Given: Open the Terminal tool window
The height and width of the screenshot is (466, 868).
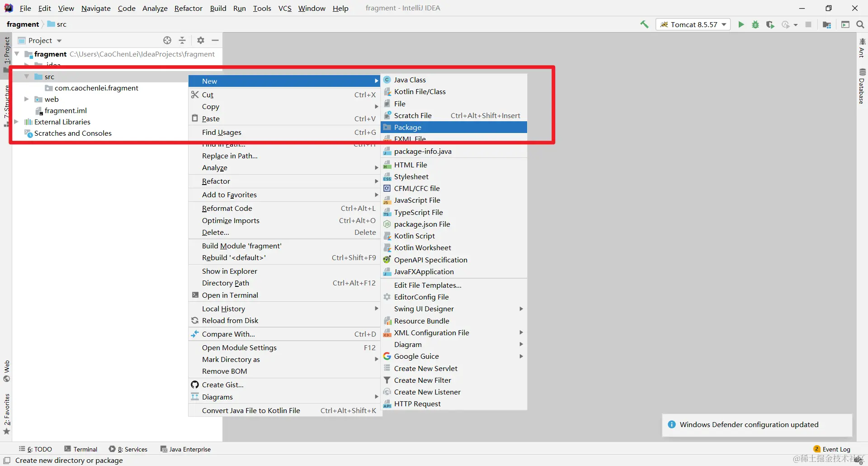Looking at the screenshot, I should [x=81, y=449].
